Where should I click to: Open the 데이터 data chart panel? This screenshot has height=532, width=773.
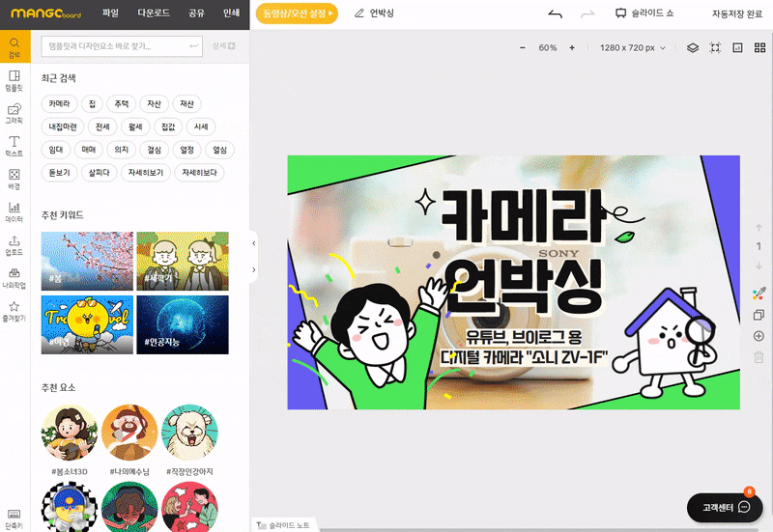(x=14, y=212)
